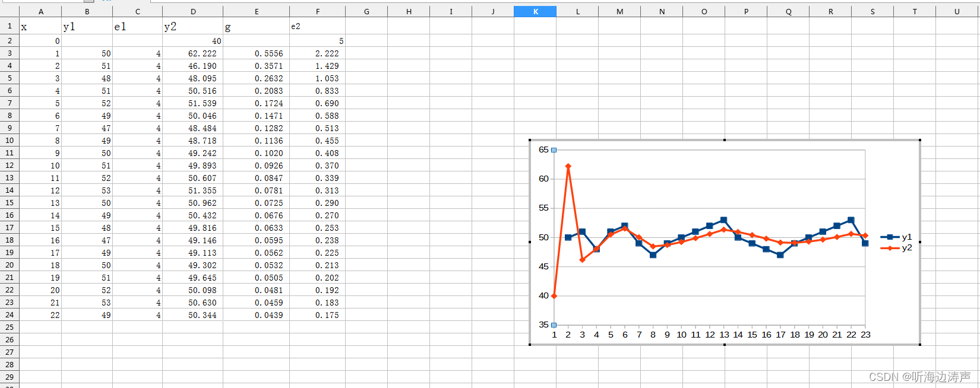Select row 12 header
This screenshot has height=388, width=980.
(10, 166)
